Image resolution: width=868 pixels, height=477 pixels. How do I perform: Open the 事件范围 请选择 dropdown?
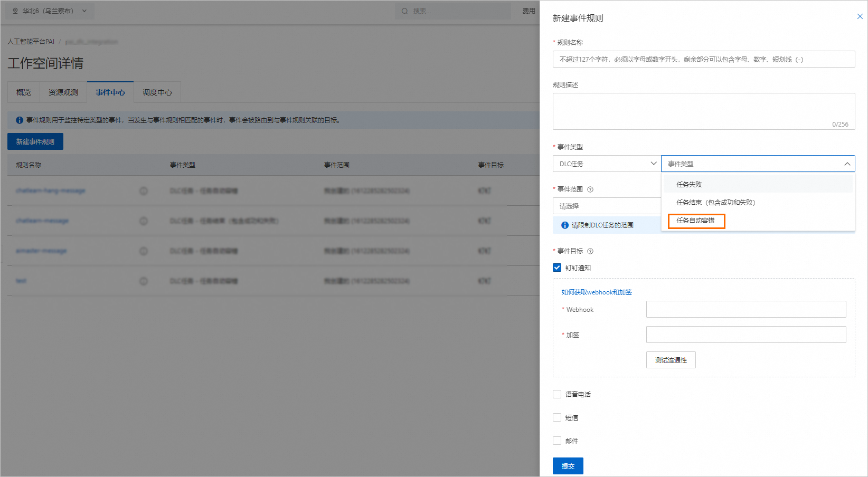coord(607,206)
